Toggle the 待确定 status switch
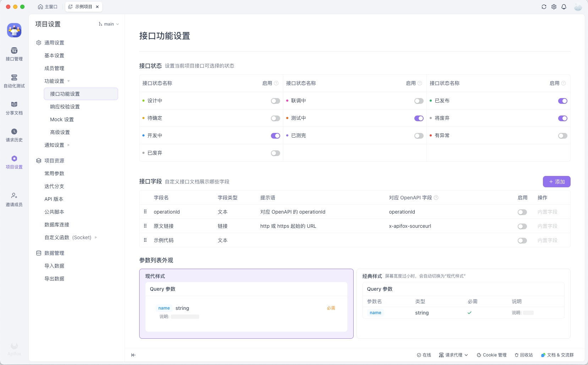 coord(276,118)
